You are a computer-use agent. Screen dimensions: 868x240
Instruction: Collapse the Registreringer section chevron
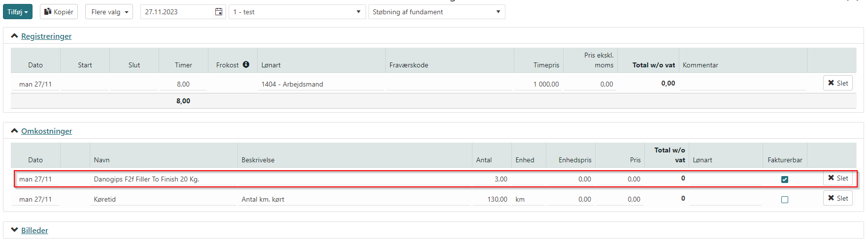pos(14,36)
